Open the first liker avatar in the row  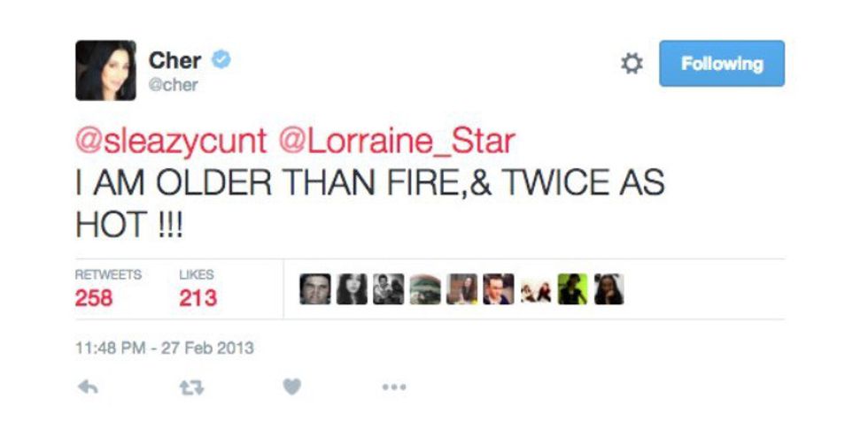[x=314, y=289]
